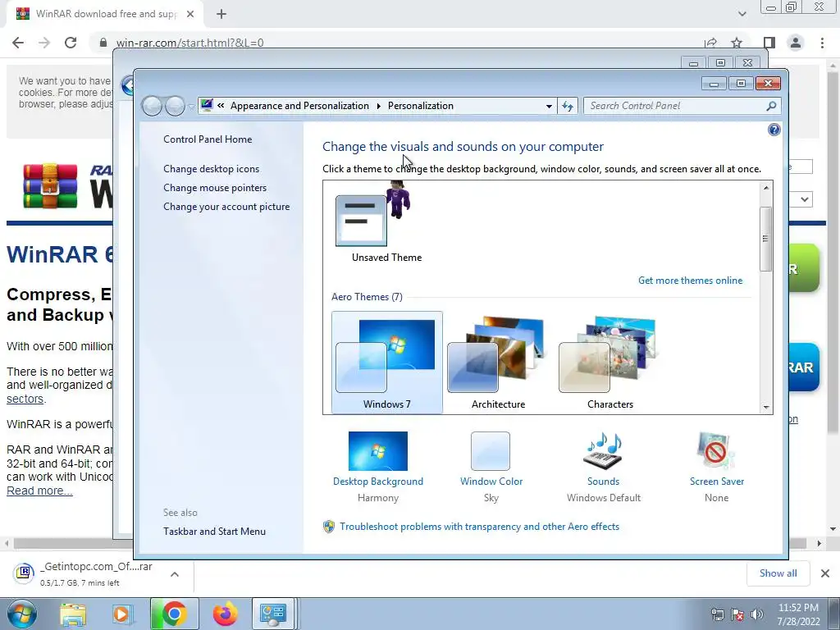Image resolution: width=840 pixels, height=630 pixels.
Task: Focus the Search Control Panel field
Action: pyautogui.click(x=682, y=106)
